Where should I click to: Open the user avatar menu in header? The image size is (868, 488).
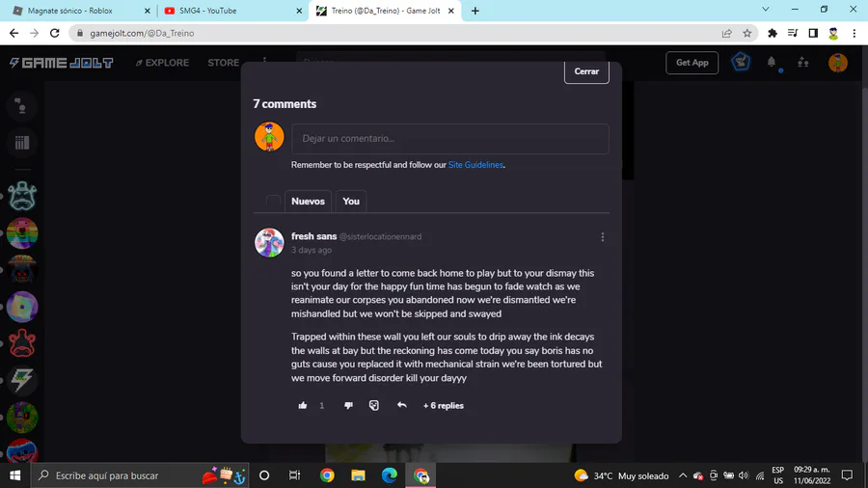pos(837,63)
